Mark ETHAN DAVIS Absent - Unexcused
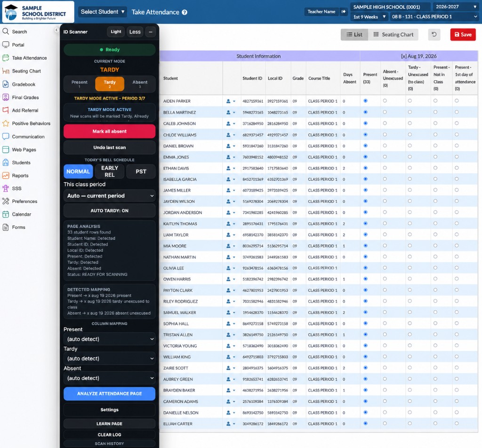Viewport: 482px width, 448px height. click(385, 168)
